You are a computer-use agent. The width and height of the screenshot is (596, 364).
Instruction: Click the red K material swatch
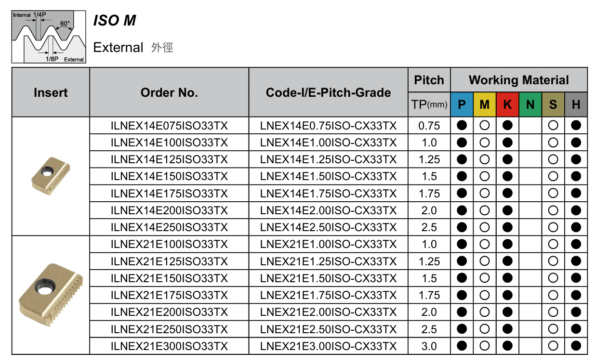[507, 104]
